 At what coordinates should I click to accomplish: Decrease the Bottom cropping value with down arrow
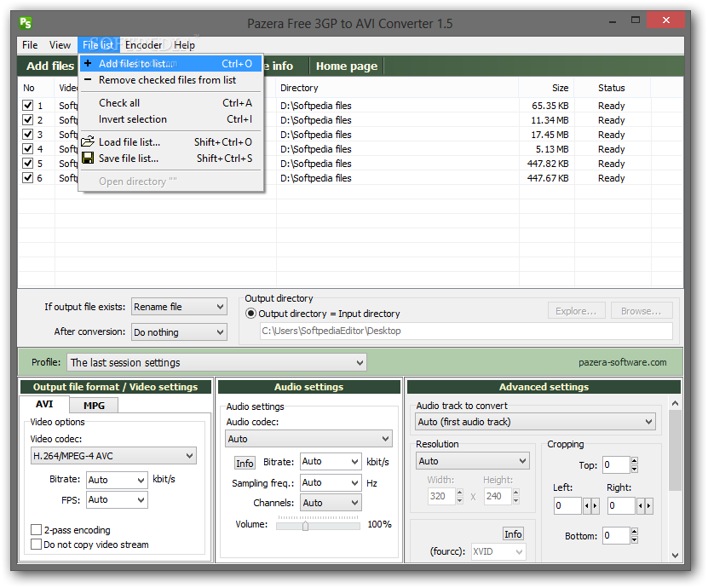coord(635,539)
